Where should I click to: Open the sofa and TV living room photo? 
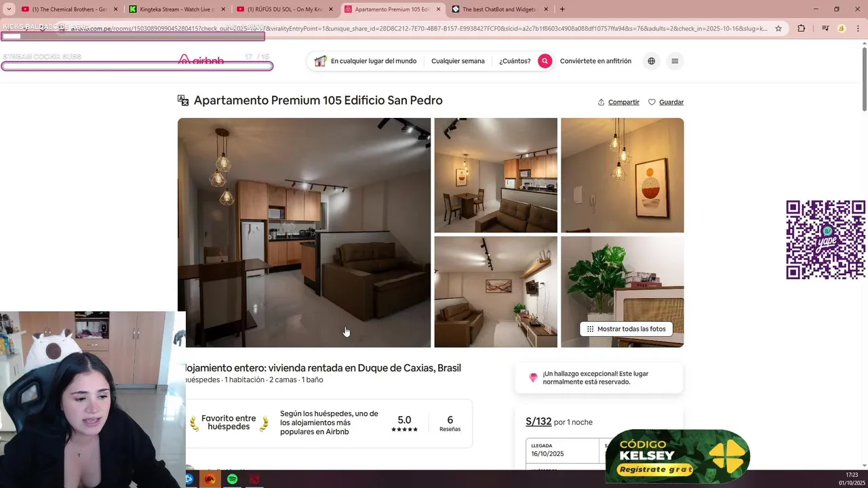click(496, 292)
